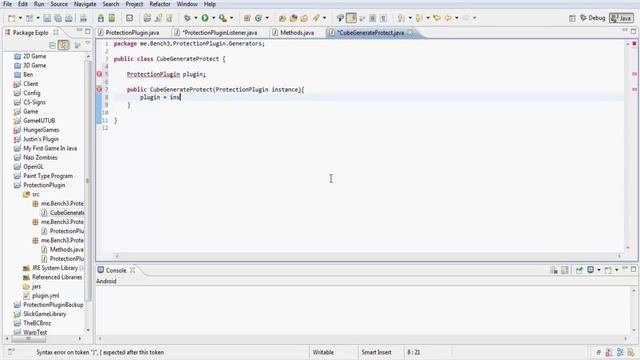Minimize the Package Explorer view
Image resolution: width=640 pixels, height=360 pixels.
(79, 31)
